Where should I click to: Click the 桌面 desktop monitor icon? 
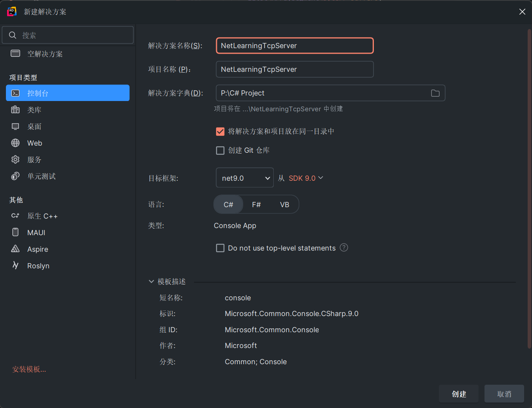[15, 126]
